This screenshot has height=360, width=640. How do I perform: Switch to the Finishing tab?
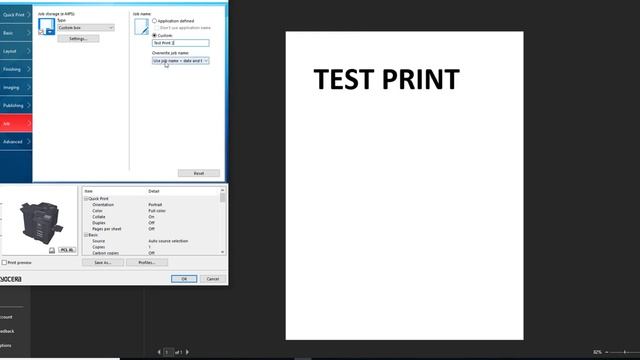pyautogui.click(x=16, y=69)
